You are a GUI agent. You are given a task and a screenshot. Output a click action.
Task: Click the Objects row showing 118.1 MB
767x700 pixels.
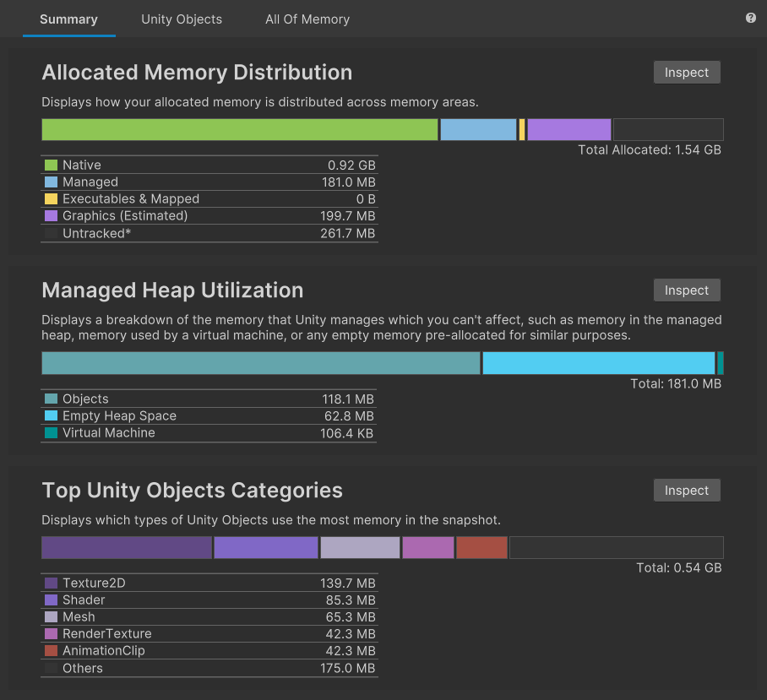[209, 399]
